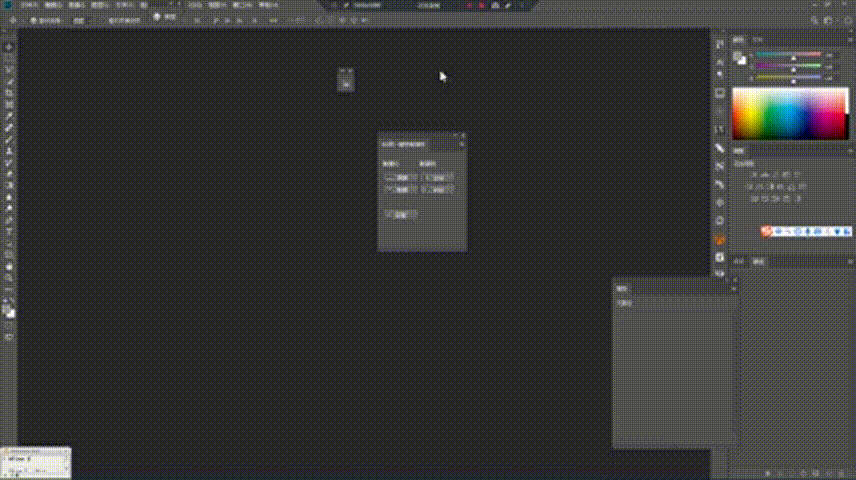
Task: Click the foreground swatch in the Color panel
Action: pos(738,56)
